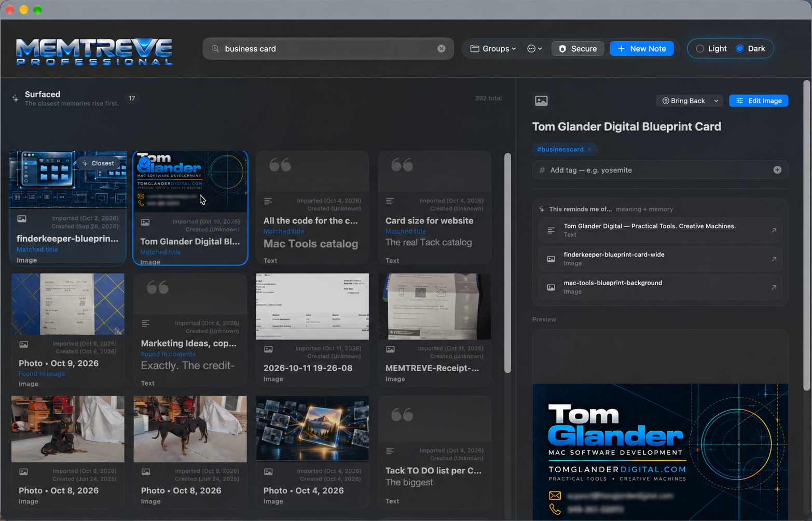Click the quote icon on Marketing Ideas card
The width and height of the screenshot is (812, 521).
pyautogui.click(x=158, y=288)
